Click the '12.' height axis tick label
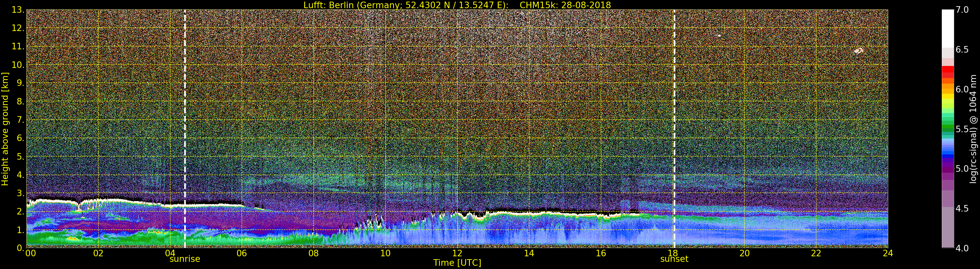This screenshot has width=980, height=269. click(18, 28)
